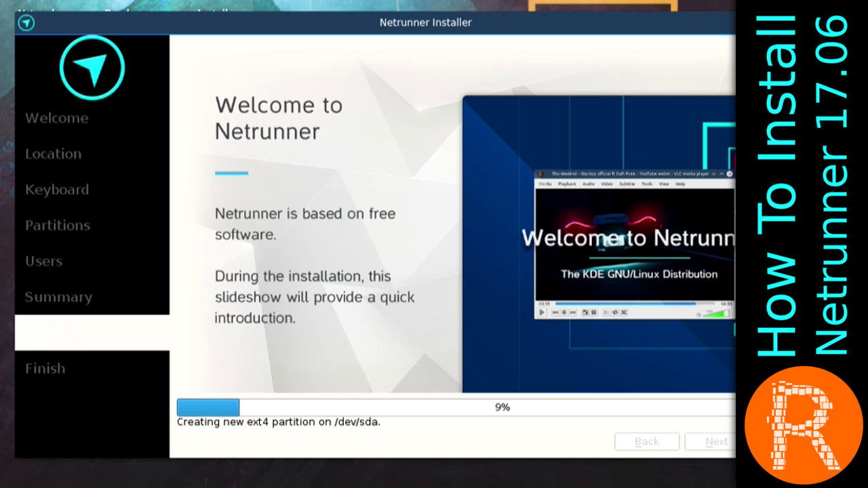Select the Summary step in the sidebar
The height and width of the screenshot is (488, 868).
(x=58, y=297)
